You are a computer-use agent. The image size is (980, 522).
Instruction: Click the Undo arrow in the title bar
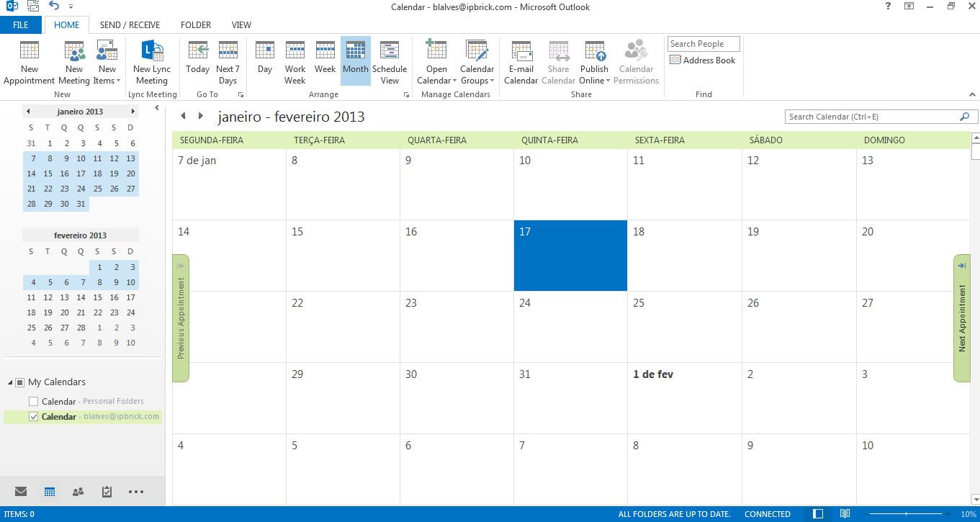(x=55, y=6)
